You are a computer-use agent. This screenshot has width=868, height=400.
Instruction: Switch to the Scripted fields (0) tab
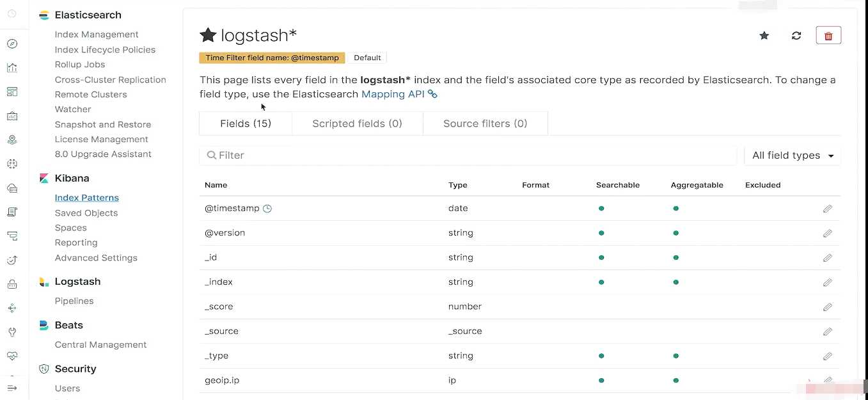click(357, 124)
